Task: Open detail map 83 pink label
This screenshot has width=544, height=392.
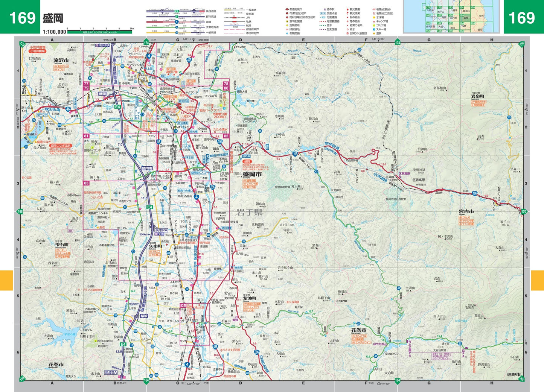Action: click(86, 183)
